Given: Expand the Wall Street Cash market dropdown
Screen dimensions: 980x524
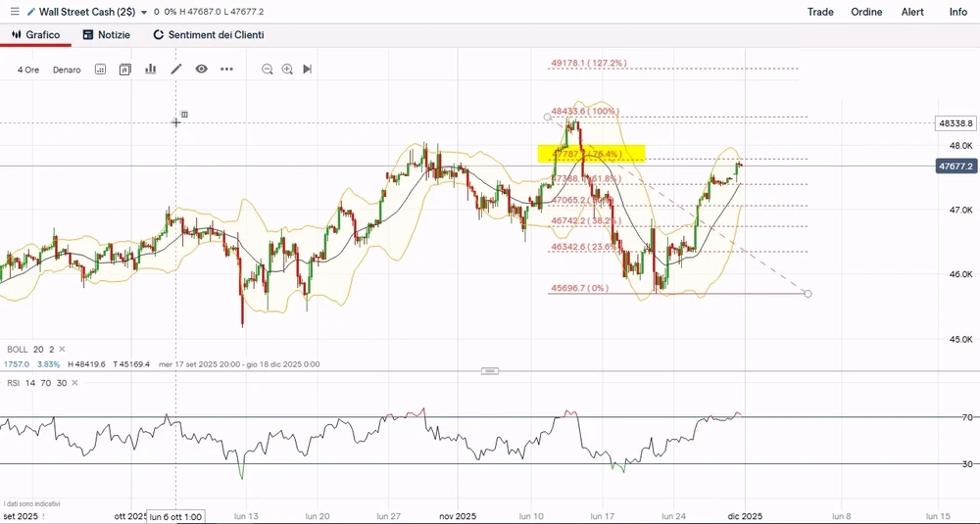Looking at the screenshot, I should pyautogui.click(x=144, y=13).
